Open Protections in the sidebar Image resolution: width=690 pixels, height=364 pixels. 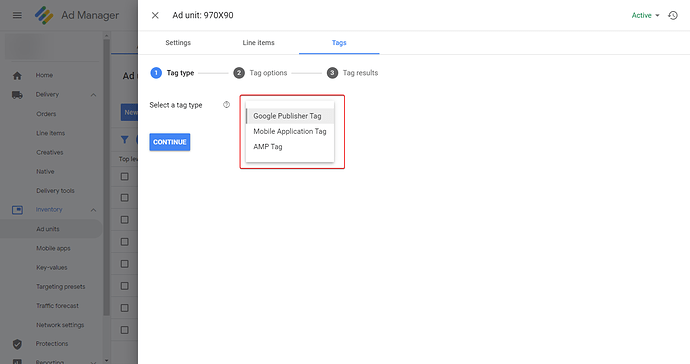click(51, 344)
